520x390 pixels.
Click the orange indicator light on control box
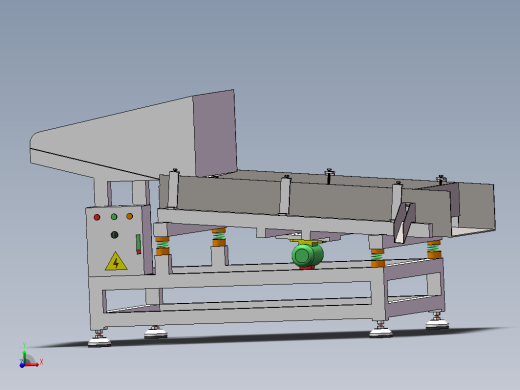click(x=130, y=216)
